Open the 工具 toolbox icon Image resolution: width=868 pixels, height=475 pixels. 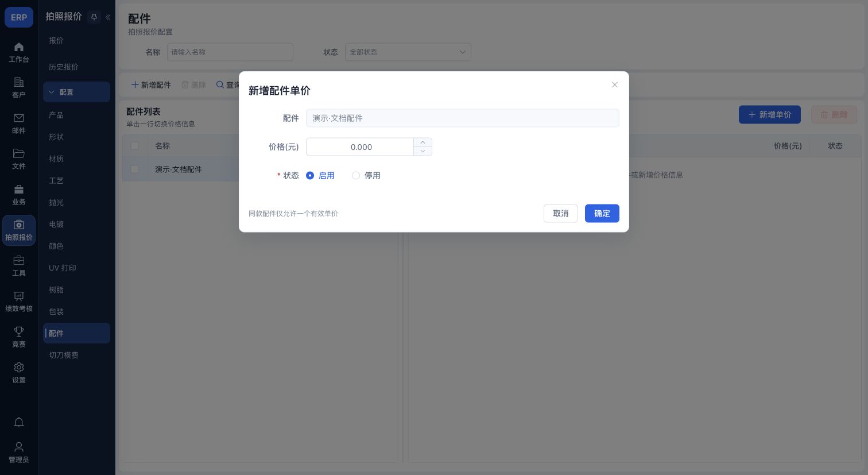point(19,260)
